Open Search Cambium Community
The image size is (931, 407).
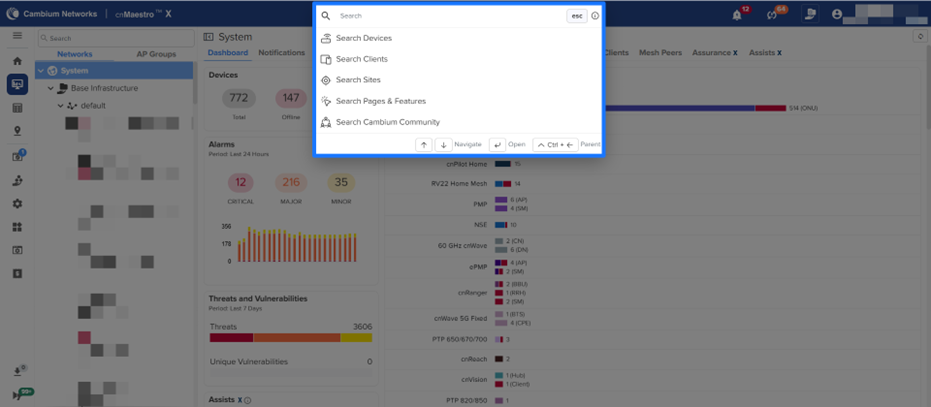(387, 122)
